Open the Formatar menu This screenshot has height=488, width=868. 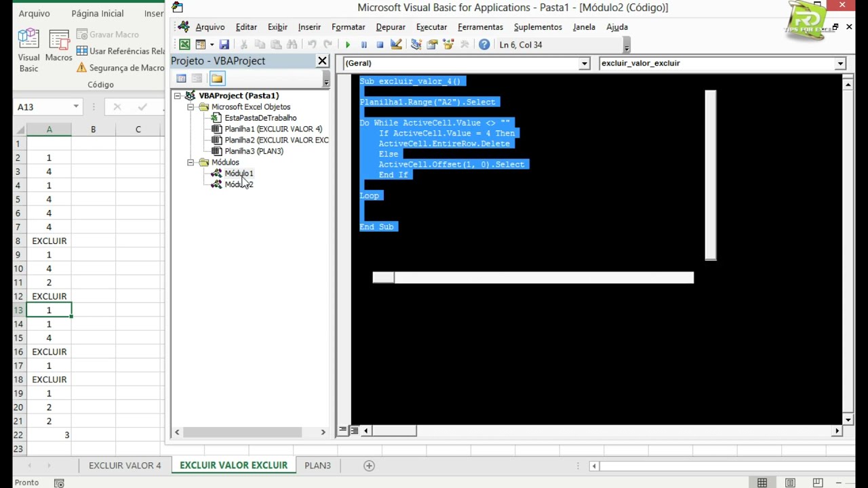[349, 27]
